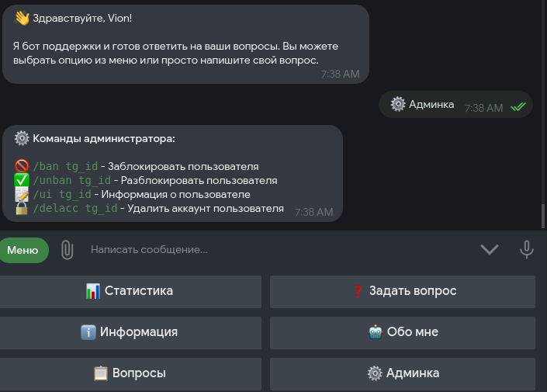The height and width of the screenshot is (392, 547).
Task: Click the sent Админка message bubble
Action: (455, 104)
